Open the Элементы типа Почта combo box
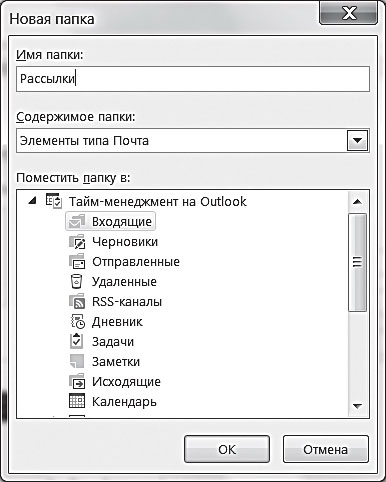 pos(193,141)
